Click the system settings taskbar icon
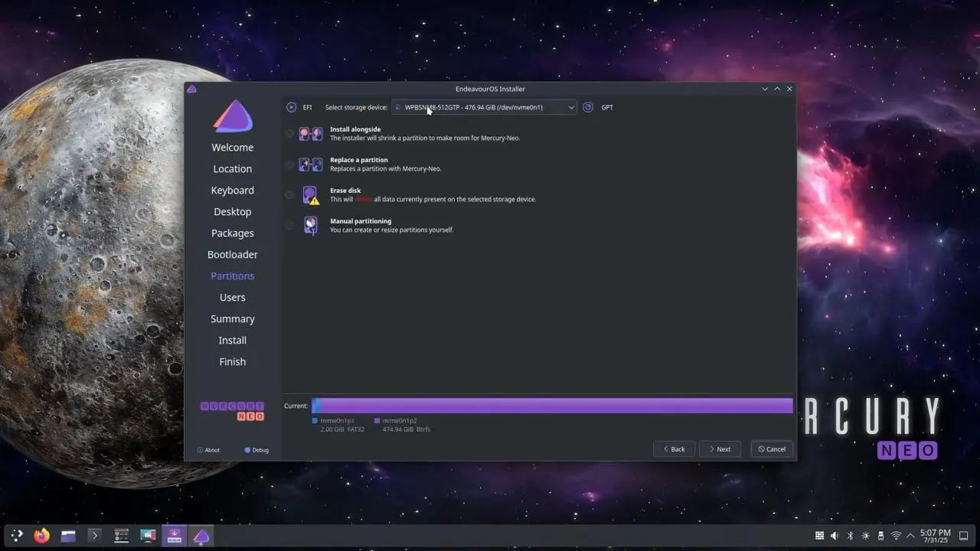The width and height of the screenshot is (980, 551). (121, 536)
